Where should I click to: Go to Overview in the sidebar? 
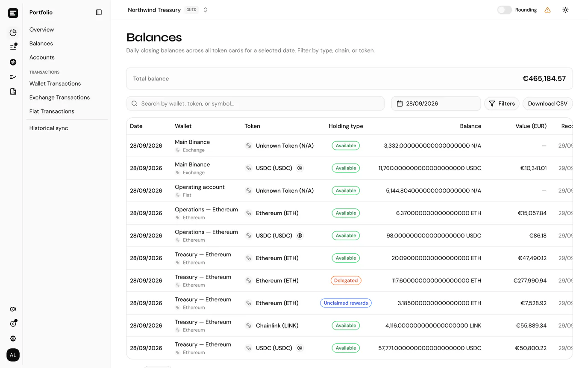point(41,30)
